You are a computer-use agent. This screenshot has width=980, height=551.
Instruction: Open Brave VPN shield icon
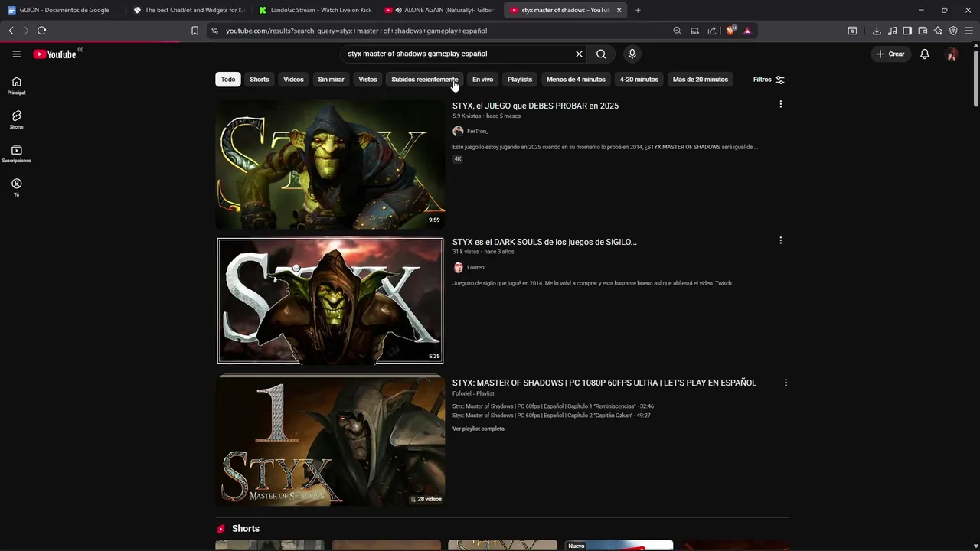pyautogui.click(x=953, y=31)
